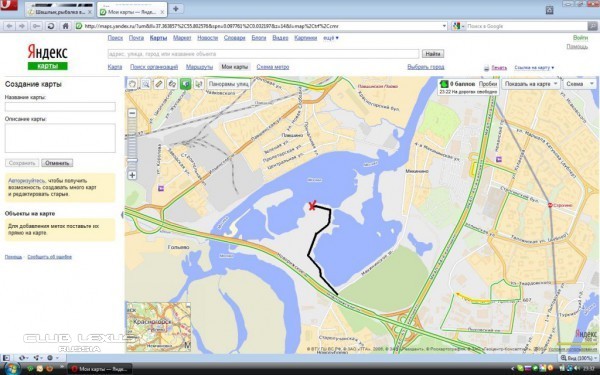The height and width of the screenshot is (375, 600).
Task: Click the Найти search button
Action: 433,54
